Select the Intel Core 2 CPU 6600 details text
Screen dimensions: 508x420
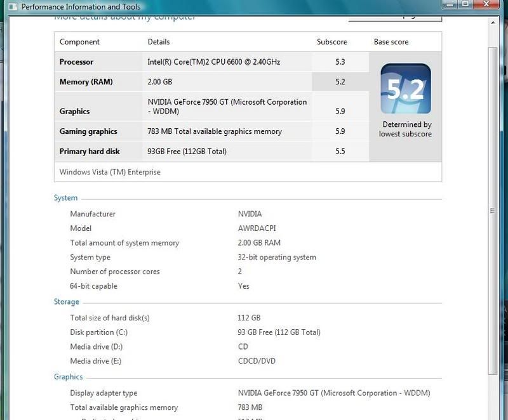point(214,62)
